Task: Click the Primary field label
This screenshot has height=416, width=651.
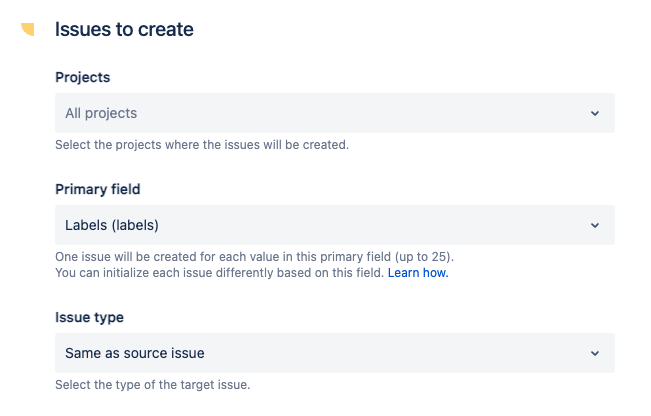Action: pyautogui.click(x=98, y=189)
